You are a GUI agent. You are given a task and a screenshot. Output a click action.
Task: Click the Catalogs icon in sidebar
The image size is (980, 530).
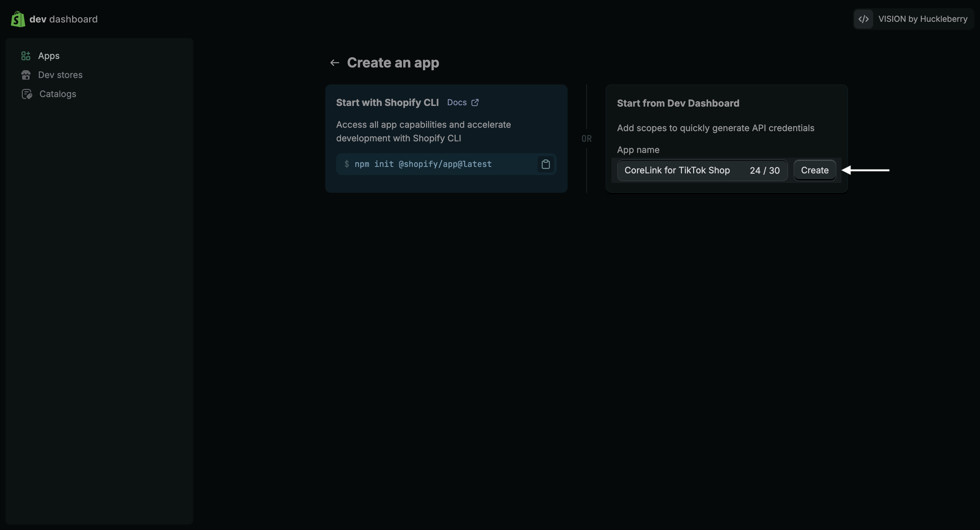pyautogui.click(x=27, y=94)
